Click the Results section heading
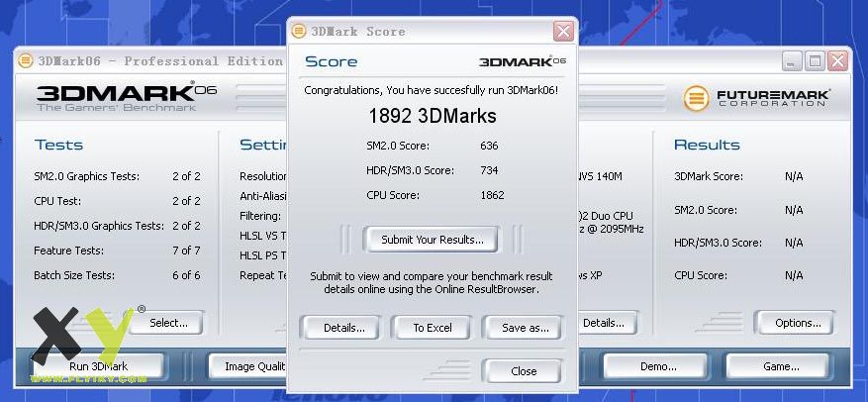868x402 pixels. (707, 146)
